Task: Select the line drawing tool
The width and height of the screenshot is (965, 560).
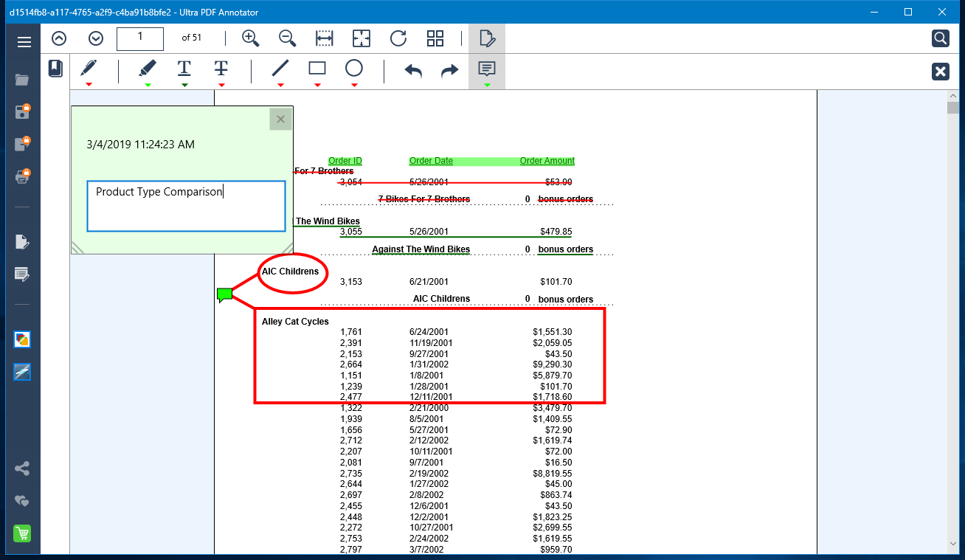Action: [280, 70]
